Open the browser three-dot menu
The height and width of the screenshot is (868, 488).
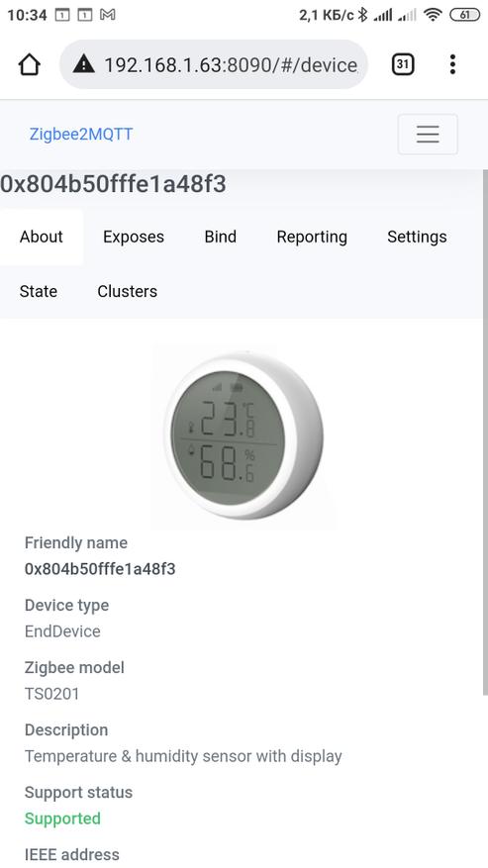452,64
